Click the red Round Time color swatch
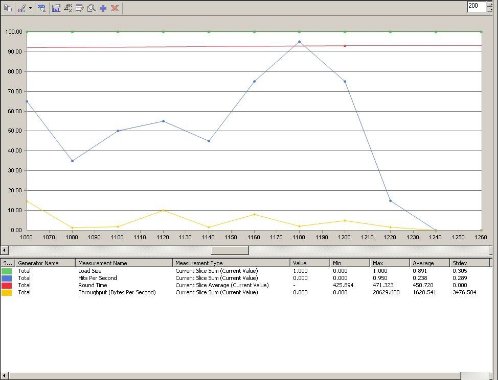Screen dimensions: 498x380 [x=7, y=285]
